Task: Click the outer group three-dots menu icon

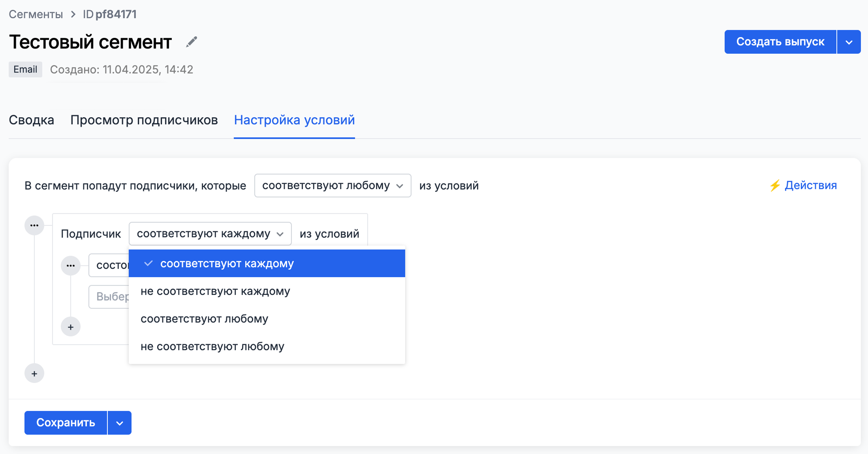Action: click(x=34, y=225)
